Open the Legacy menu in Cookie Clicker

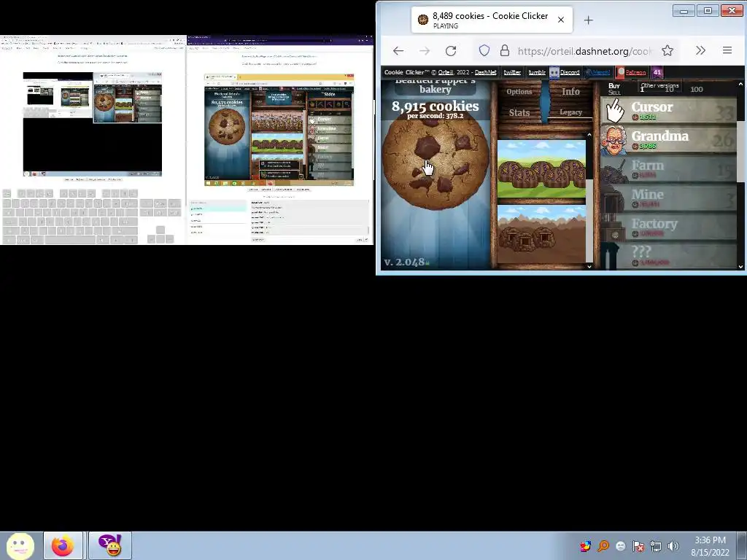(x=570, y=112)
